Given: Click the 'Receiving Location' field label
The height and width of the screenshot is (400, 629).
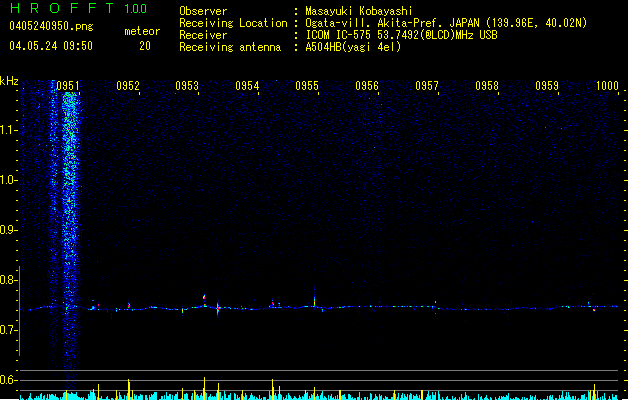Looking at the screenshot, I should pyautogui.click(x=233, y=23).
